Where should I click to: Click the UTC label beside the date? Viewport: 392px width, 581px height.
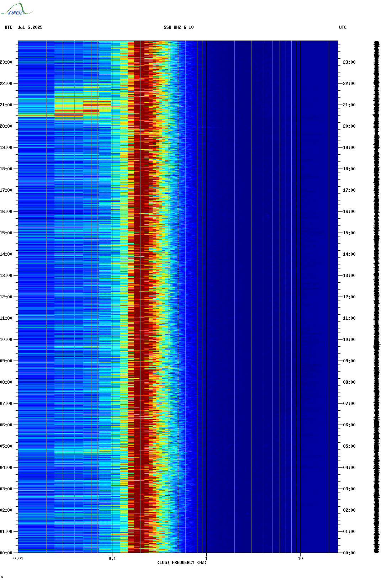click(x=9, y=27)
